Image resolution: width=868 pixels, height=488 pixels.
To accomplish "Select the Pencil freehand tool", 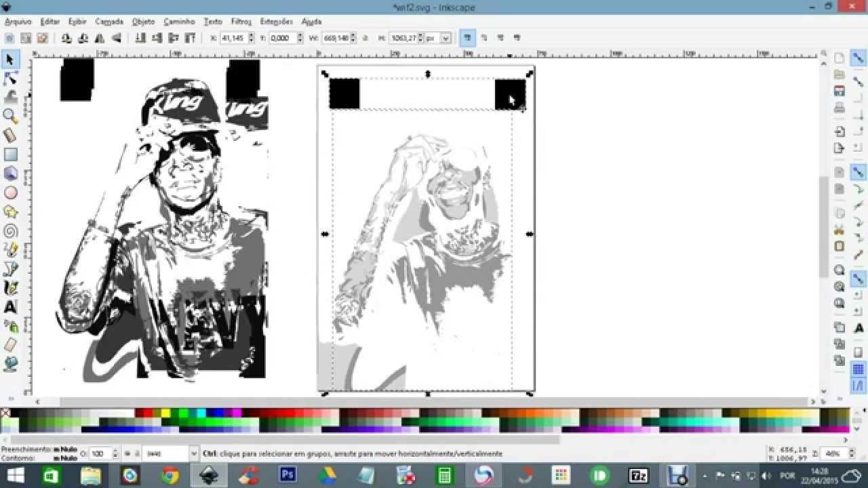I will click(x=10, y=249).
